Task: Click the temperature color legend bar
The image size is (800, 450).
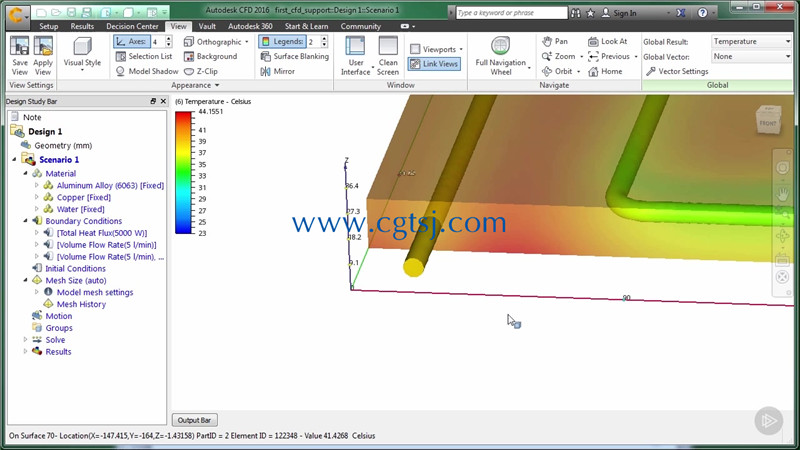Action: (183, 172)
